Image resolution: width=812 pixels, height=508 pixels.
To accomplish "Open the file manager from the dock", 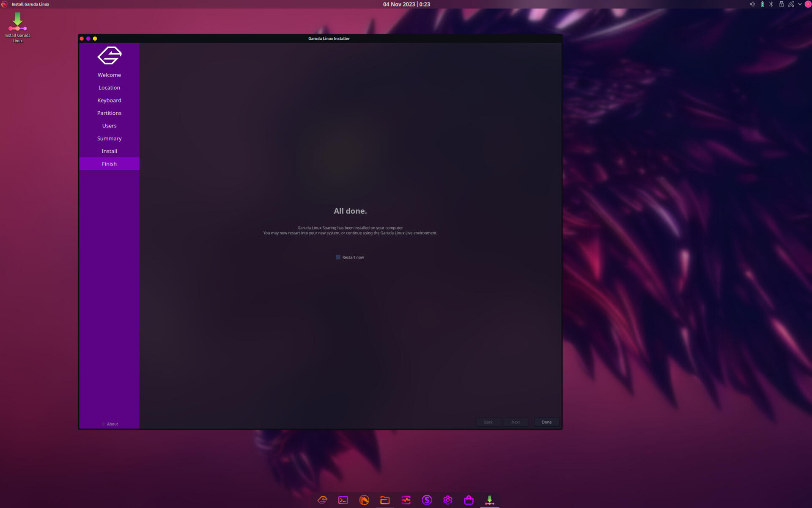I will pyautogui.click(x=385, y=500).
